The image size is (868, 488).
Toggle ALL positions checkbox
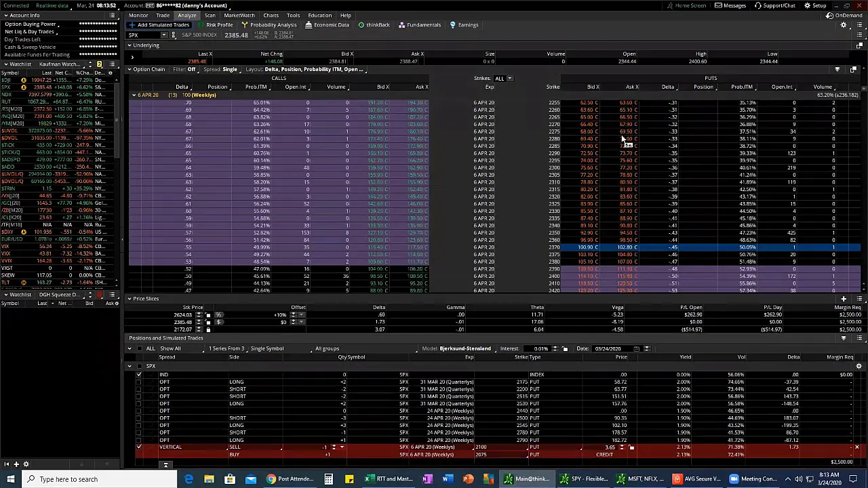(140, 349)
